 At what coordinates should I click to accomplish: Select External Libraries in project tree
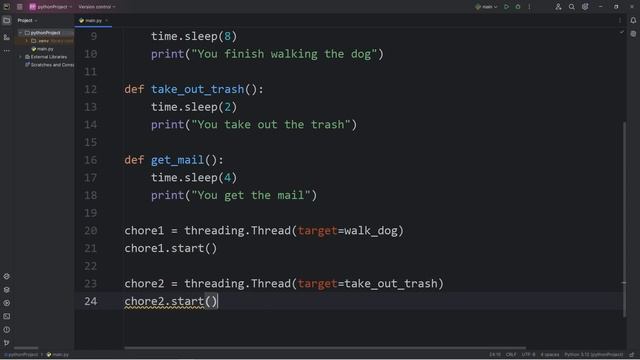click(x=46, y=57)
